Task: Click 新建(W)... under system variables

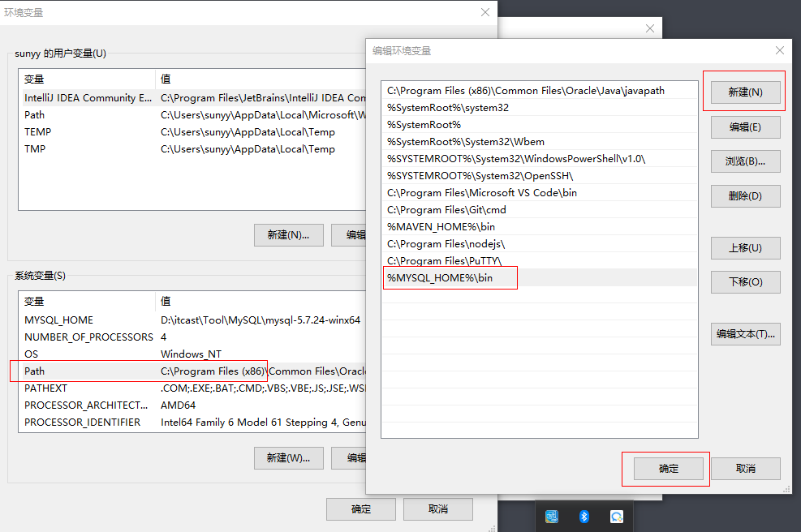Action: (288, 458)
